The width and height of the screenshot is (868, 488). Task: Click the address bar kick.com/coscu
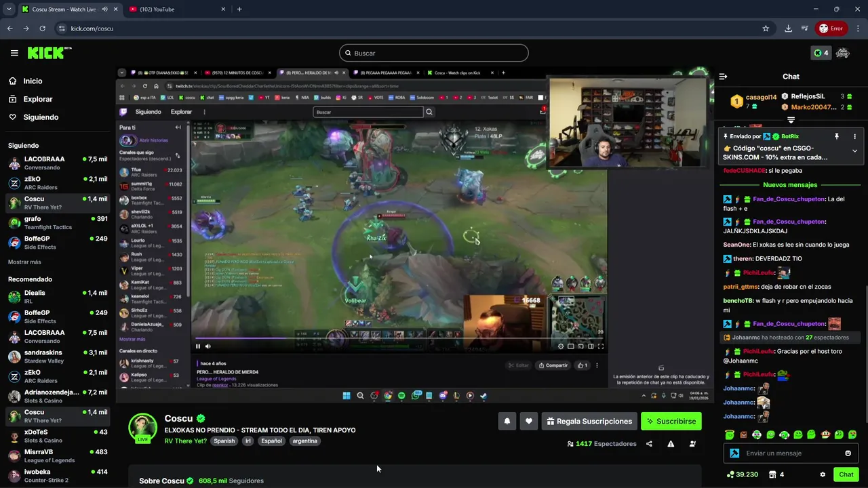pyautogui.click(x=92, y=28)
